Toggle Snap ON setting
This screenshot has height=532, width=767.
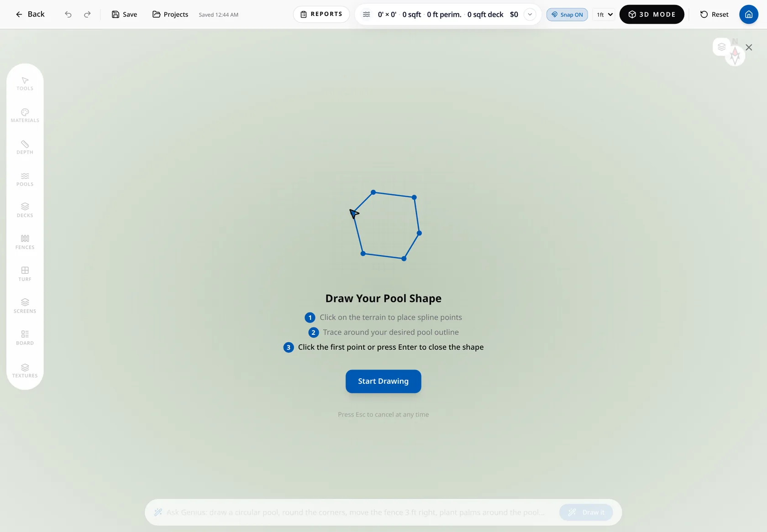pos(567,15)
